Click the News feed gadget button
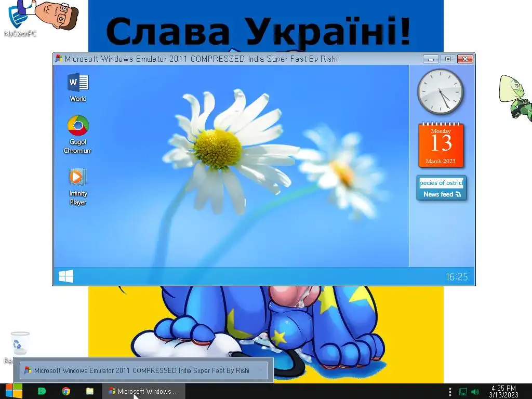The width and height of the screenshot is (532, 399). 442,194
